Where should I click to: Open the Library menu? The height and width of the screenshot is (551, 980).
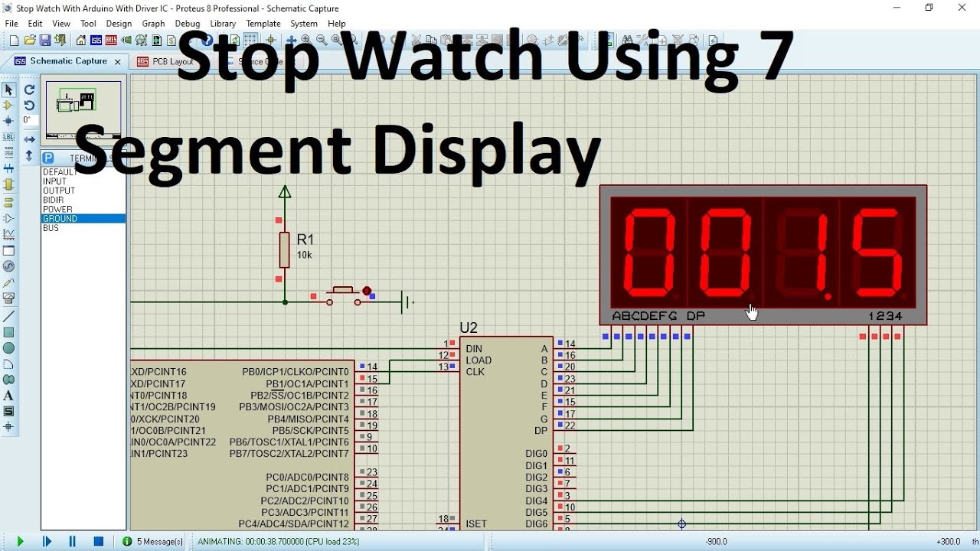click(x=223, y=24)
